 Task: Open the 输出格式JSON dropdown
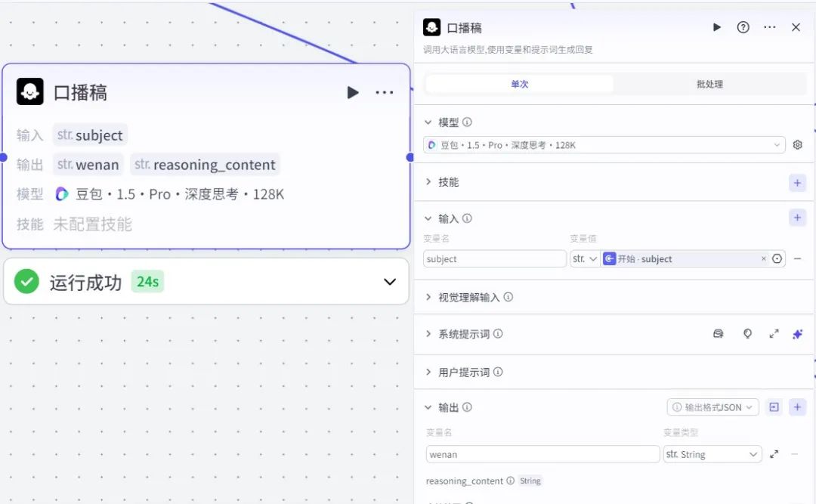712,407
